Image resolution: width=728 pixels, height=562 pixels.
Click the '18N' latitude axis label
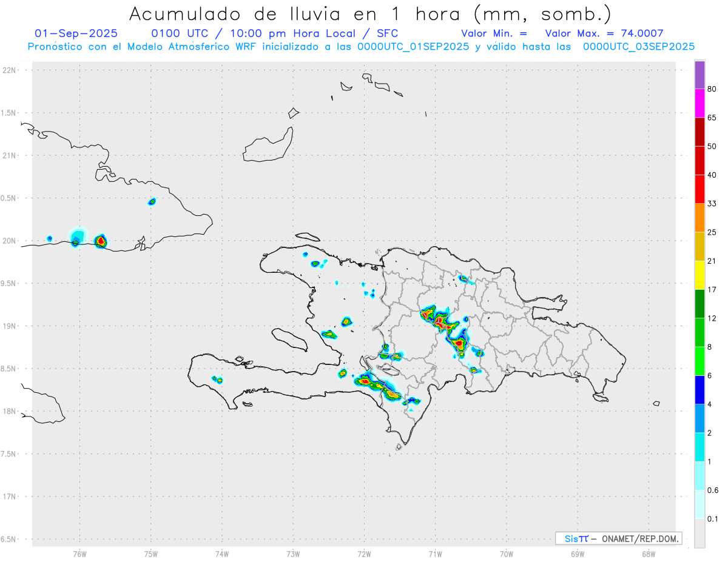click(x=10, y=412)
